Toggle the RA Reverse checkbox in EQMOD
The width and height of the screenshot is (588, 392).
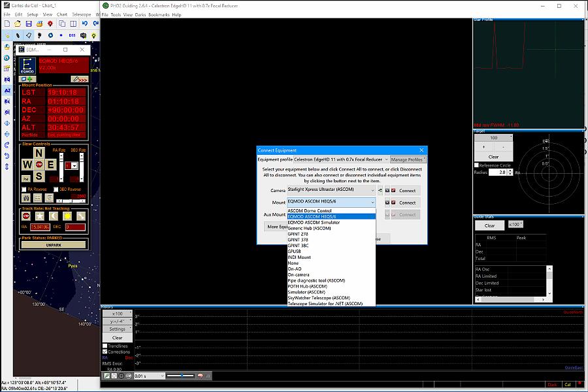24,189
